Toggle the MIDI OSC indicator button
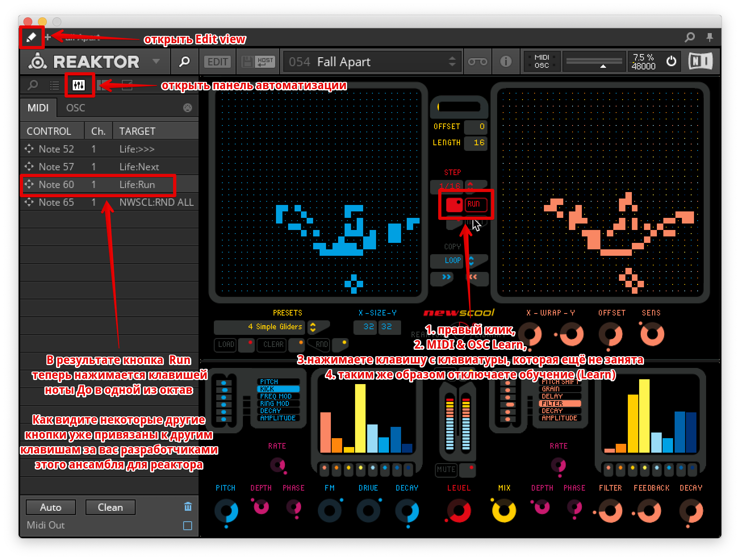Image resolution: width=740 pixels, height=560 pixels. (x=541, y=61)
